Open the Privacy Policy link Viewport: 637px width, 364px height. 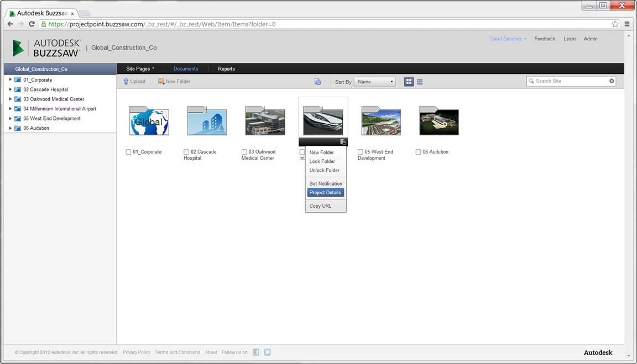[137, 352]
